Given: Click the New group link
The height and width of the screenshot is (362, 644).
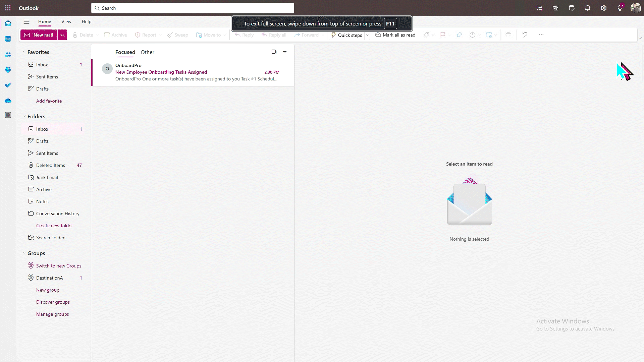Looking at the screenshot, I should pyautogui.click(x=48, y=290).
